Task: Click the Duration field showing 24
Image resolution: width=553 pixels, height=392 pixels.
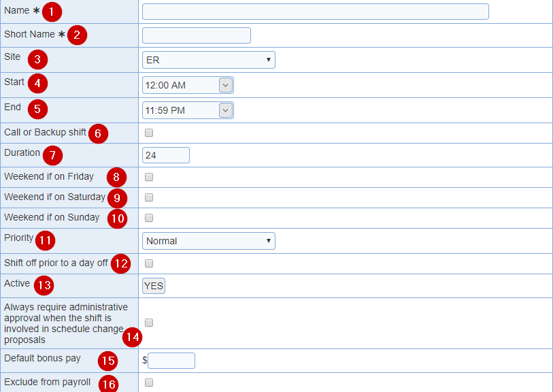Action: pos(166,155)
